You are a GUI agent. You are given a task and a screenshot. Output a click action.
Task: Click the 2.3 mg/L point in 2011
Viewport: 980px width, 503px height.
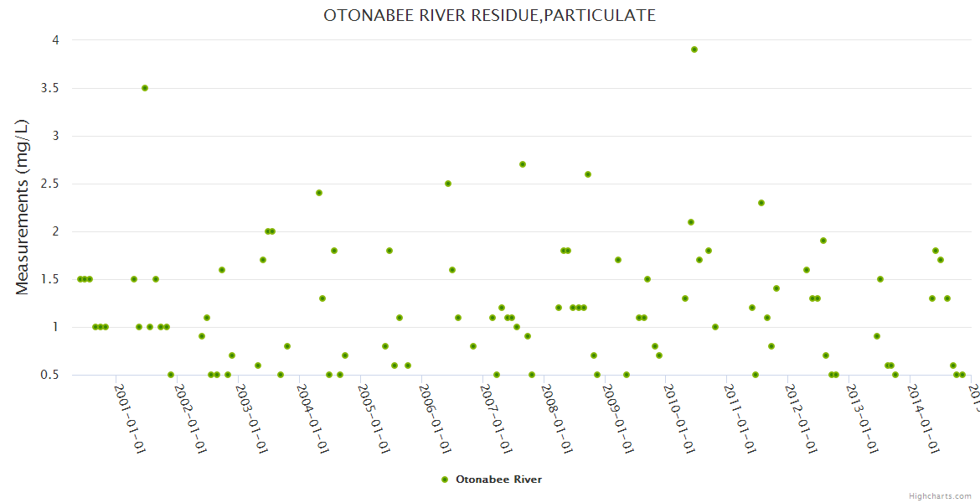pyautogui.click(x=761, y=203)
